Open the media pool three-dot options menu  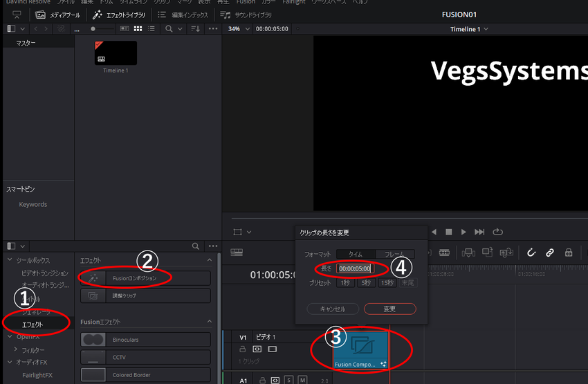coord(213,28)
